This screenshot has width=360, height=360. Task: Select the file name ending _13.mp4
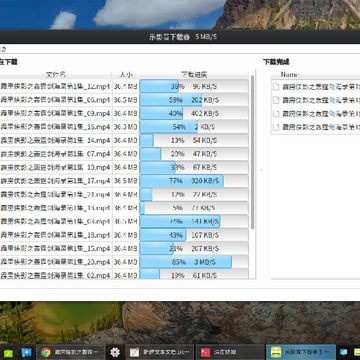click(x=55, y=208)
